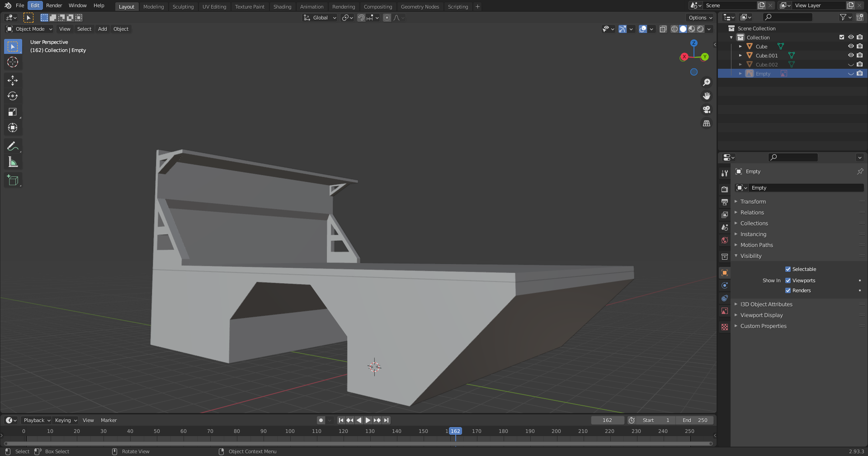
Task: Activate the combined Transform tool
Action: [13, 128]
